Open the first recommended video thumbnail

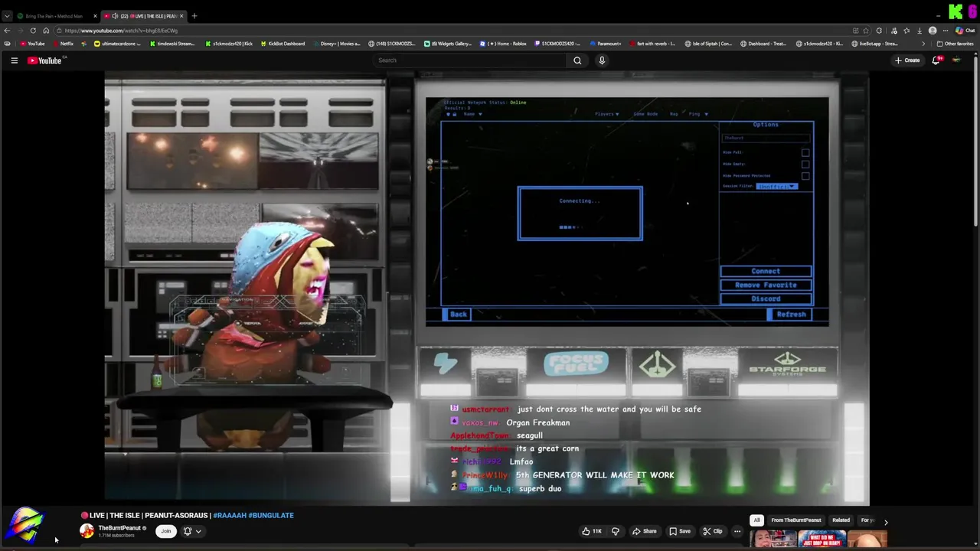[x=773, y=540]
